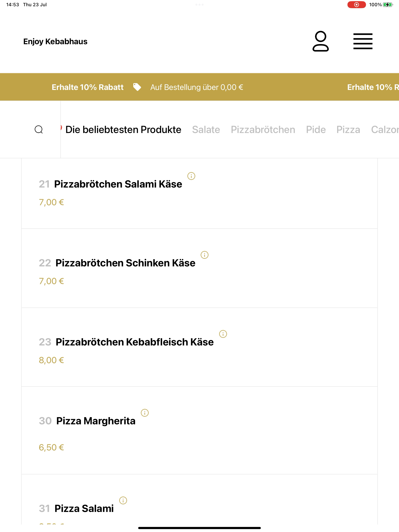Select item 23 Pizzabrötchen Kebabfleisch Käse
This screenshot has width=399, height=532.
click(199, 347)
